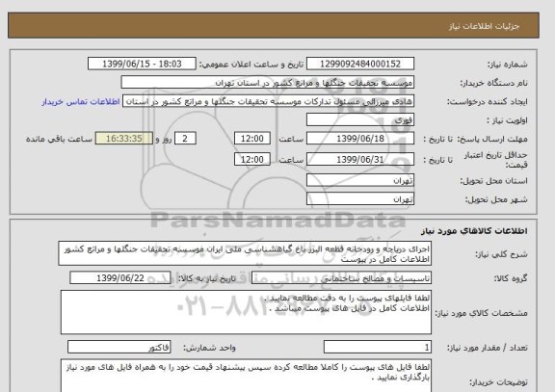Viewport: 555px width, 392px height.
Task: Select the response deadline date 1399/06/18
Action: point(360,139)
